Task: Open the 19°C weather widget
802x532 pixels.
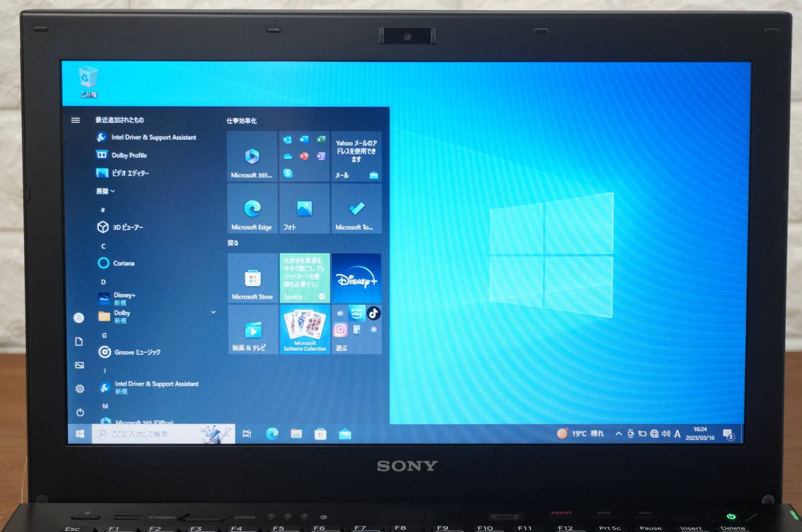Action: 580,433
